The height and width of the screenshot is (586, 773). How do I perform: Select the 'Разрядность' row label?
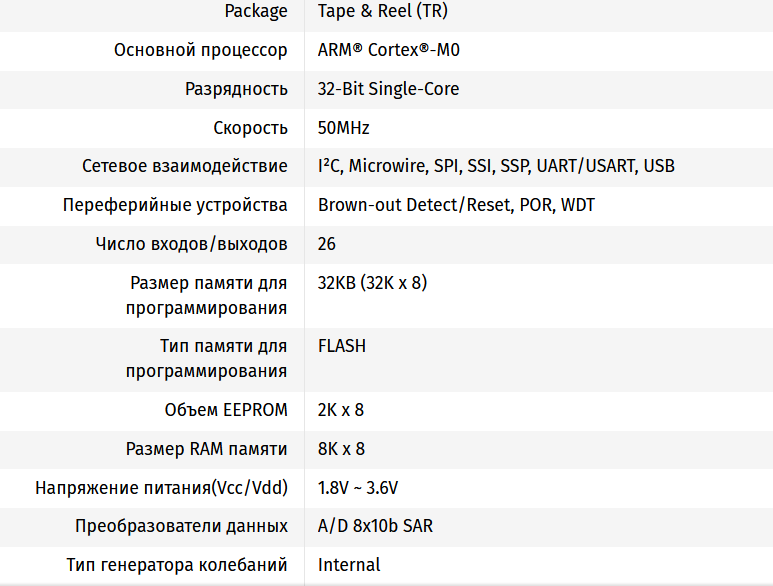tap(236, 89)
